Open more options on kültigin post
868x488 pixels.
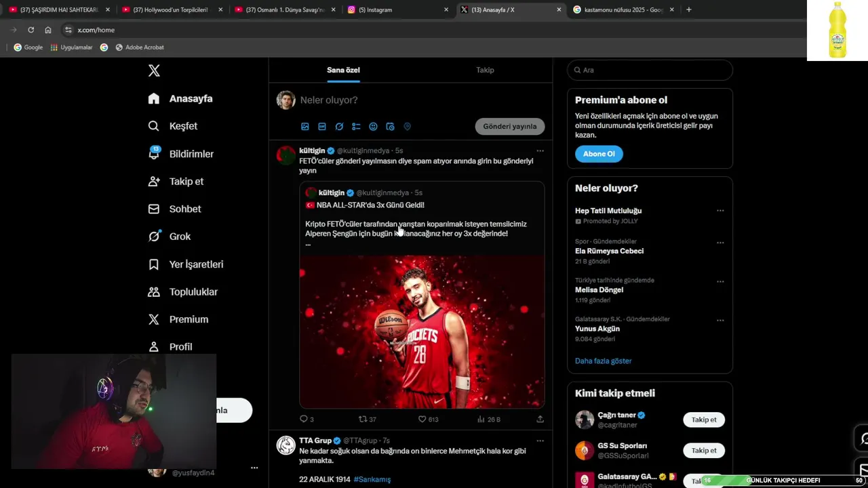coord(540,150)
